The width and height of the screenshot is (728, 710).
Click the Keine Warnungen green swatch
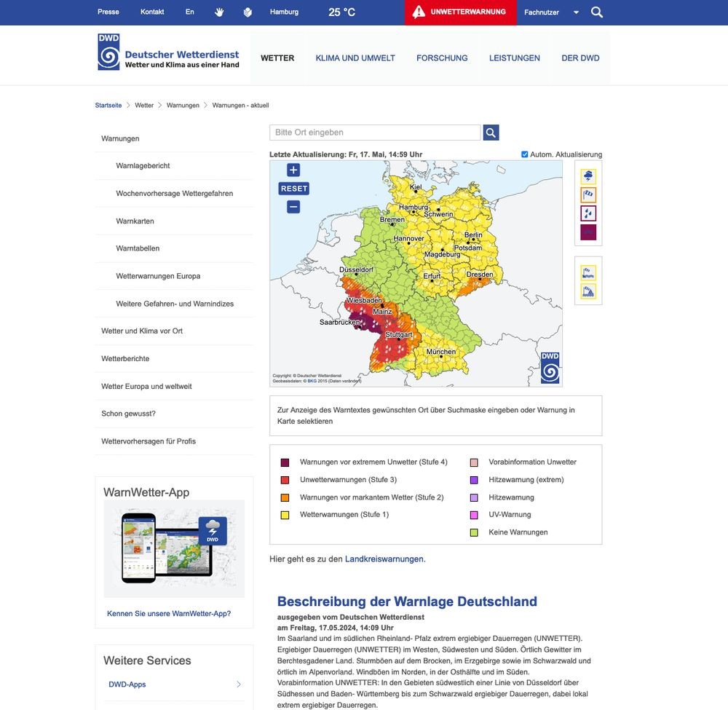(474, 532)
